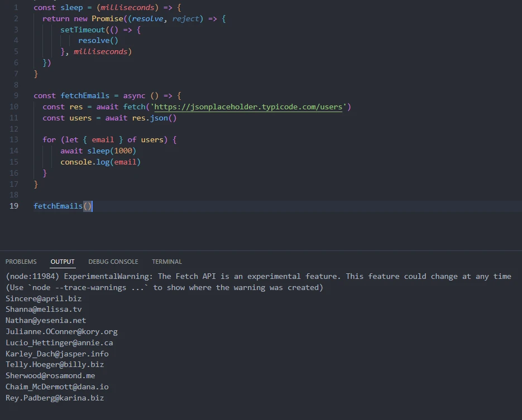Screen dimensions: 522x420
Task: Click the node --trace-warnings hint line in the output
Action: click(164, 287)
